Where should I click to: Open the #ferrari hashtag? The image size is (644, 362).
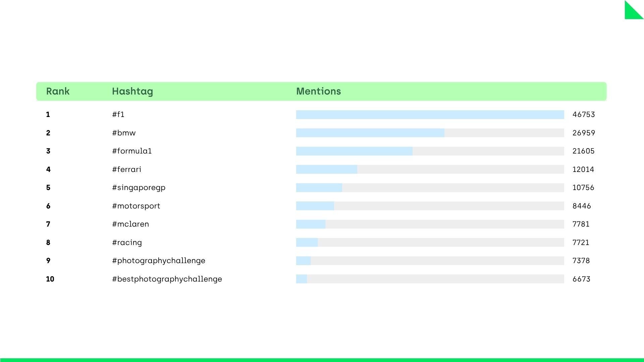(126, 170)
